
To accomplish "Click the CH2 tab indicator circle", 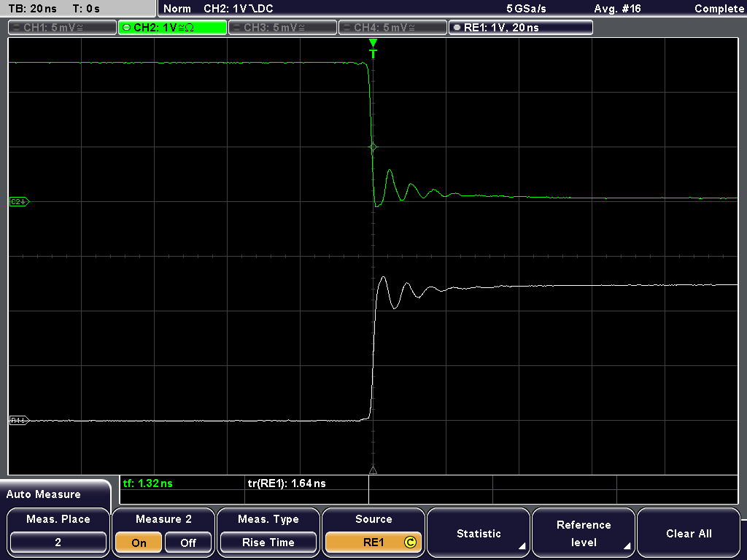I will tap(126, 28).
